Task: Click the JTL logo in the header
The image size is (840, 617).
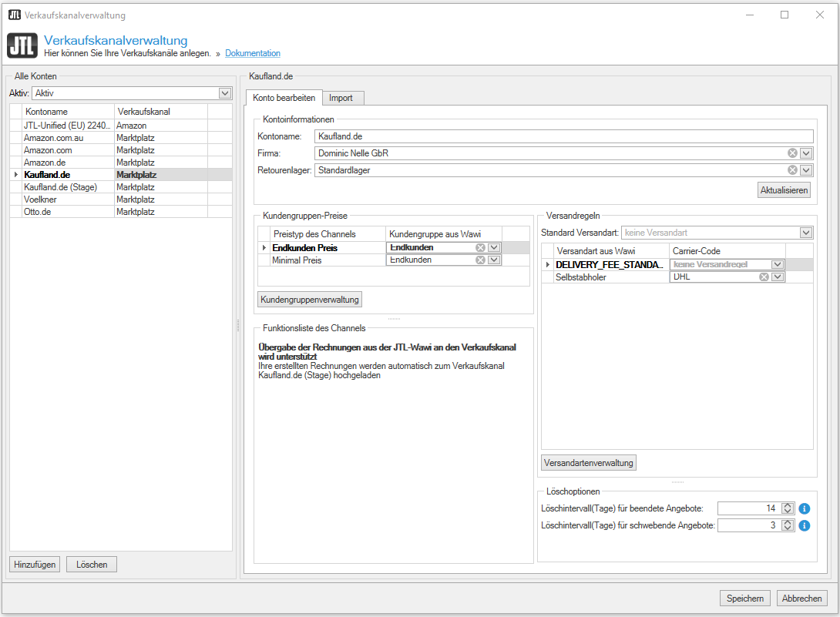Action: tap(22, 45)
